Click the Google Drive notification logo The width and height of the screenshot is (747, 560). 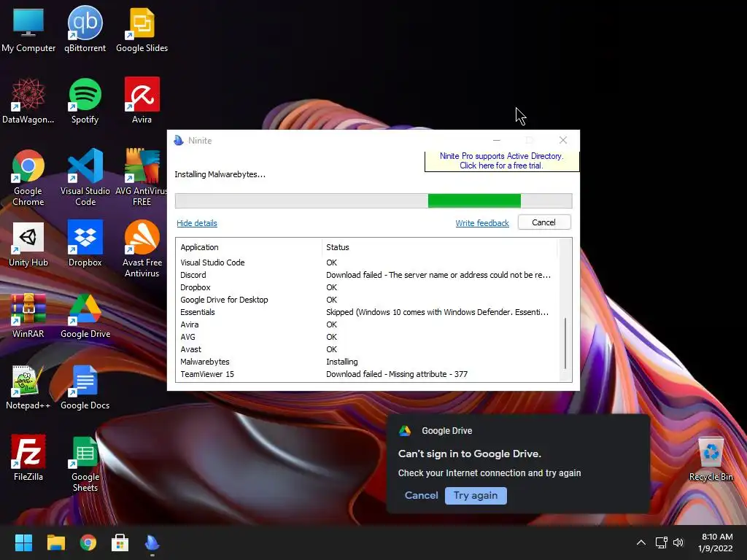(405, 430)
